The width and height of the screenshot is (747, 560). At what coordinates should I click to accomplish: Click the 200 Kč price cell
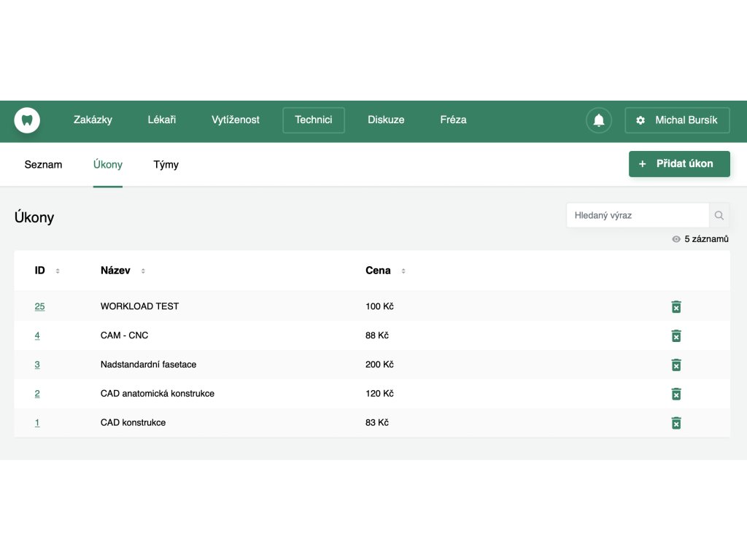coord(379,365)
